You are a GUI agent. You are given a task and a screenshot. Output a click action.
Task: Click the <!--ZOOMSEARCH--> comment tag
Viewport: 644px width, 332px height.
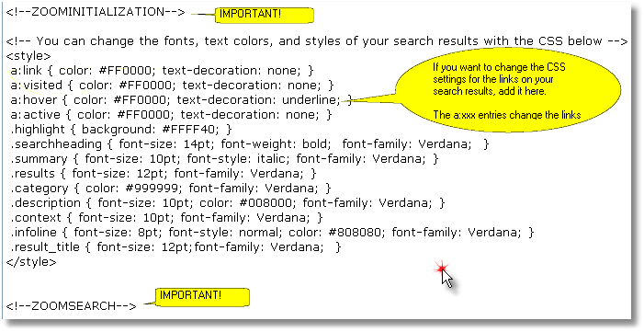point(71,305)
